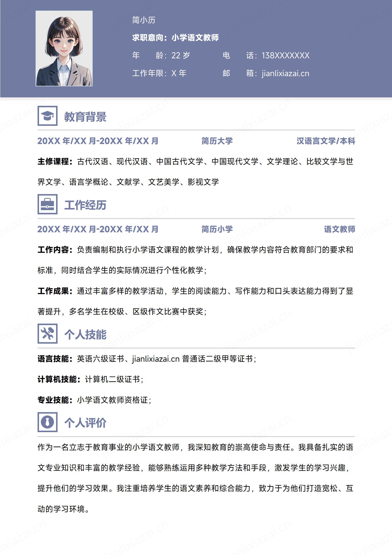Click the graduation cap education icon

click(47, 116)
